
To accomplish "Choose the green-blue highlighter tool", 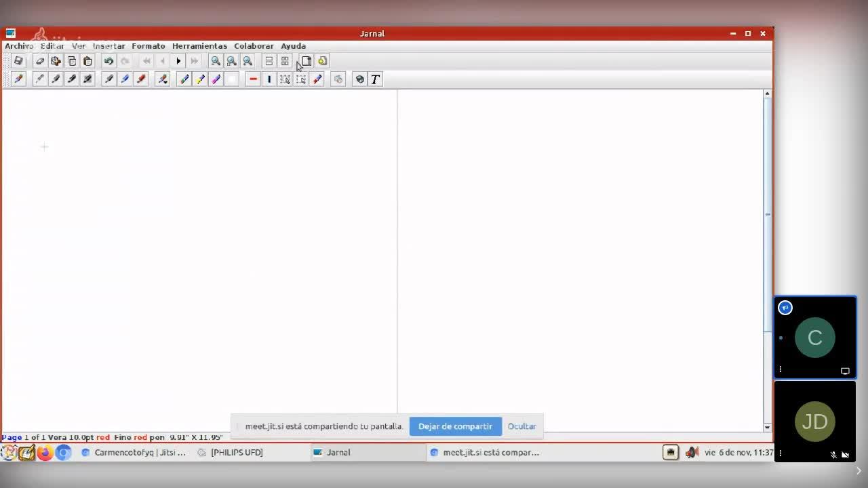I will tap(184, 79).
